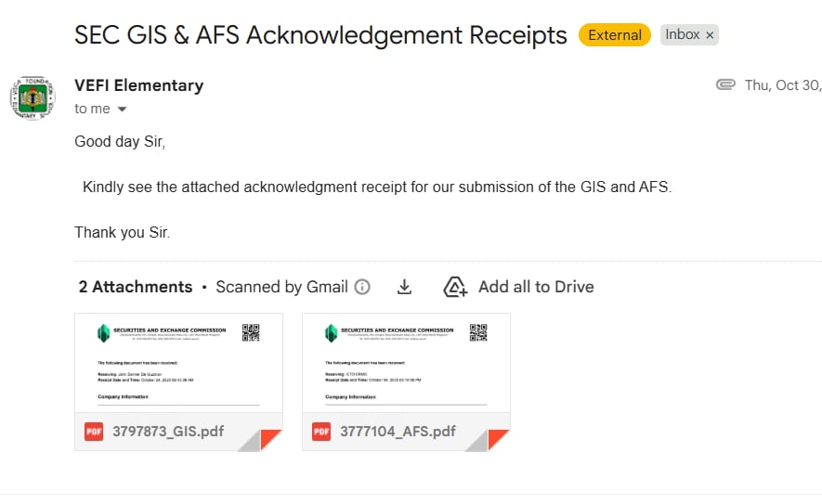Click the "Add all to Drive" text
Screen dimensions: 822x504
click(536, 287)
